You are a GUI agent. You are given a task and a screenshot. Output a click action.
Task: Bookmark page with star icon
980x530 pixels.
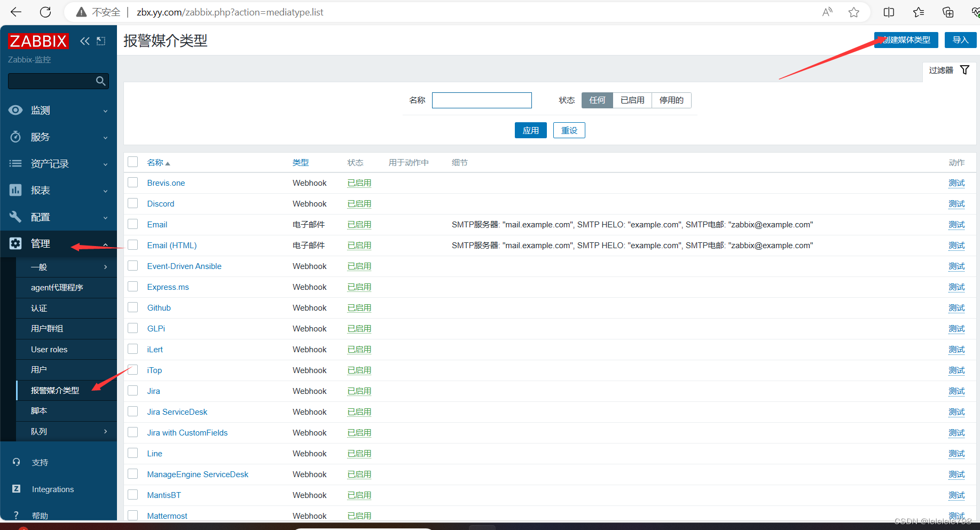(x=854, y=12)
